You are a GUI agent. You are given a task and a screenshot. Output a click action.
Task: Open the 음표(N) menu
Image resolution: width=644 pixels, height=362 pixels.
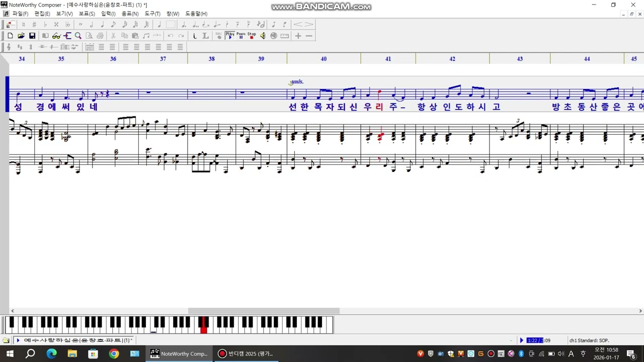(x=130, y=14)
